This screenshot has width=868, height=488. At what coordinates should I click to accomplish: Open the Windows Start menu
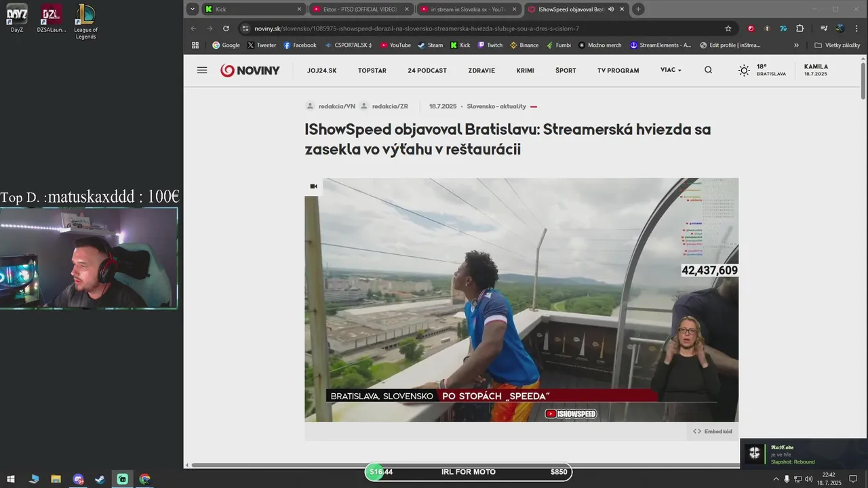[x=11, y=479]
